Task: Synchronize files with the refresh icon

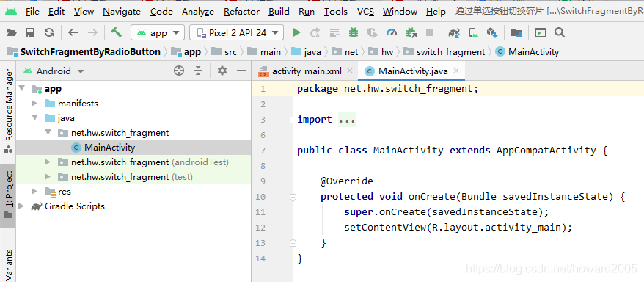Action: click(49, 32)
